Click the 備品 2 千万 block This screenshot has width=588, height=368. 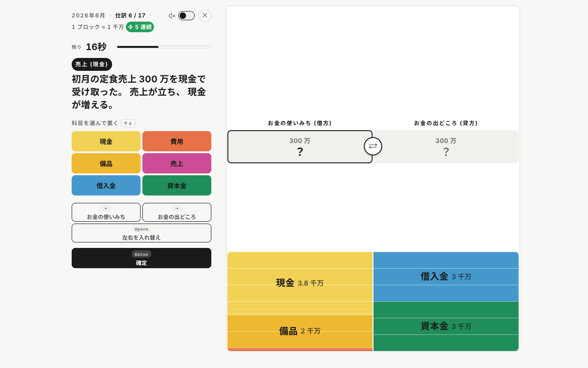pyautogui.click(x=300, y=331)
